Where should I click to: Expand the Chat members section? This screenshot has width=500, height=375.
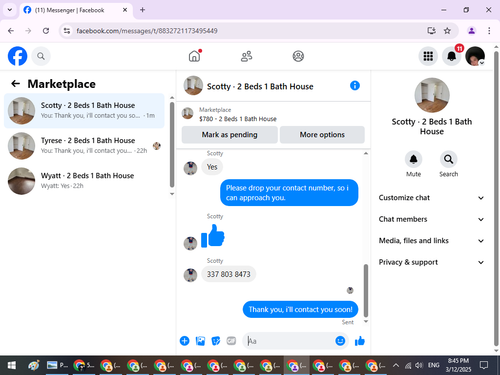(431, 219)
